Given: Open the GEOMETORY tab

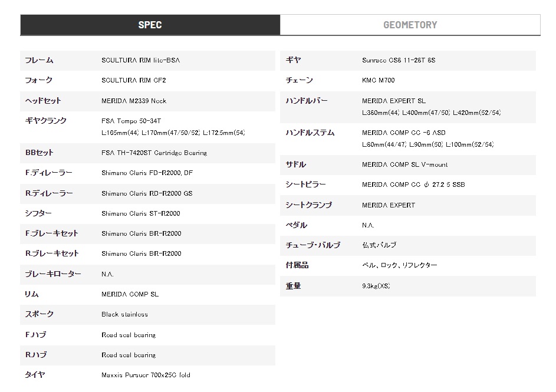Looking at the screenshot, I should (410, 25).
